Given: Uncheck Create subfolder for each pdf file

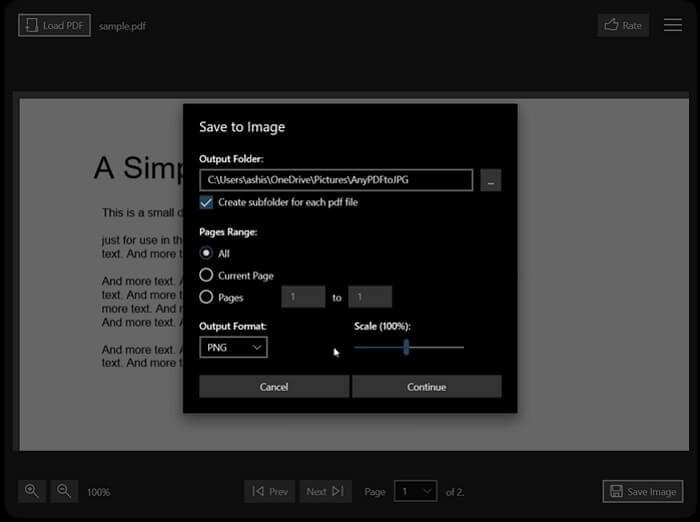Looking at the screenshot, I should (206, 202).
